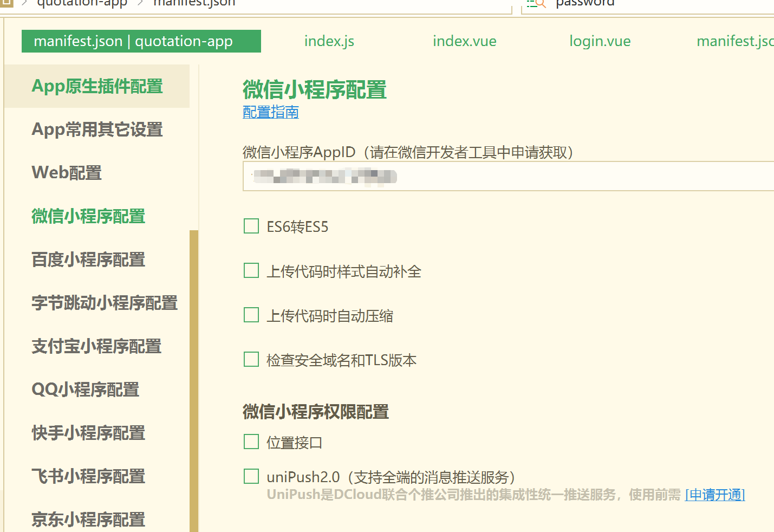Image resolution: width=774 pixels, height=532 pixels.
Task: Go to Web配置 section
Action: 67,173
